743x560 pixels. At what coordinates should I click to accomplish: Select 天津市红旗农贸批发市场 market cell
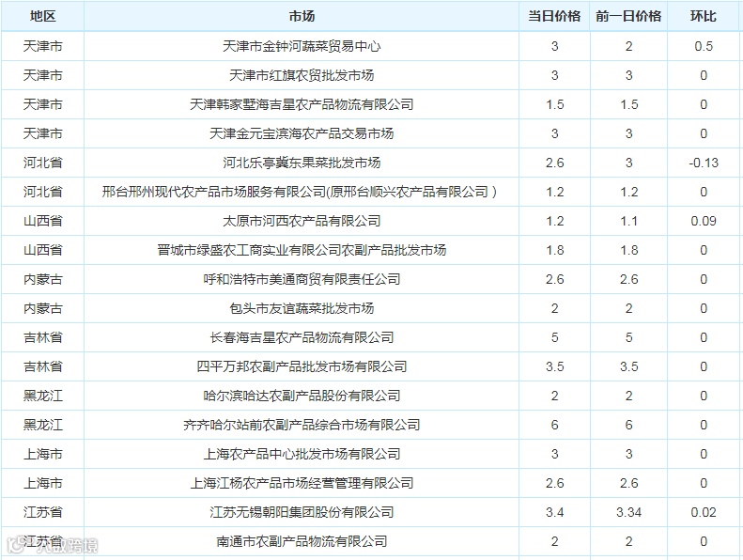click(302, 75)
